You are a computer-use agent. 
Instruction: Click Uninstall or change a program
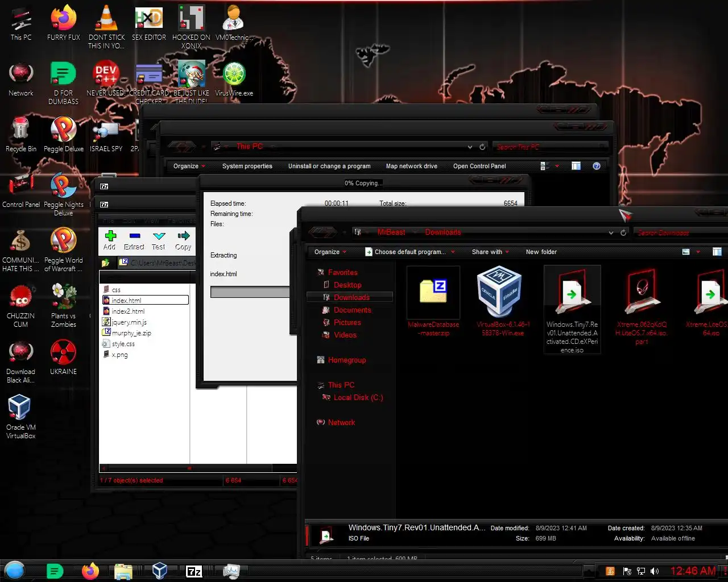[329, 166]
